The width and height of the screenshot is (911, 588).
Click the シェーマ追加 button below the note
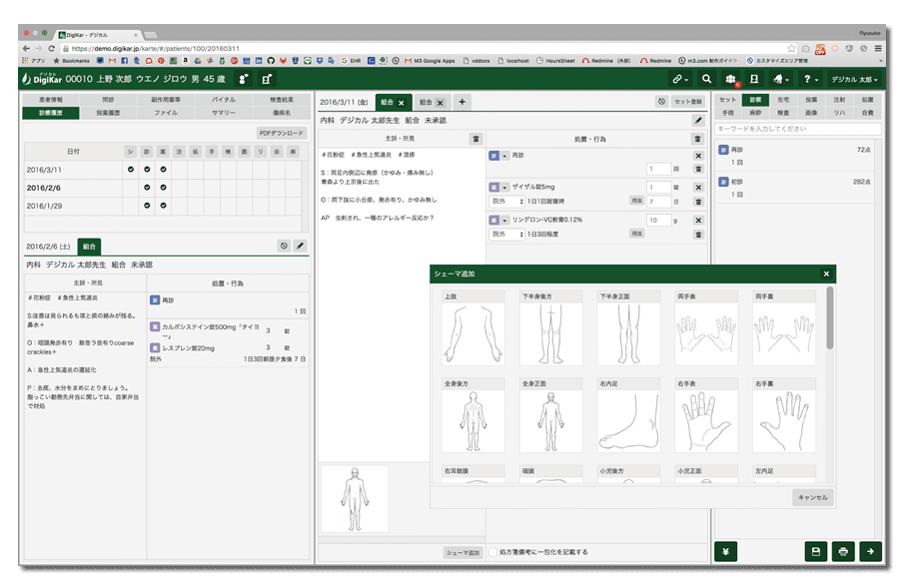click(463, 553)
